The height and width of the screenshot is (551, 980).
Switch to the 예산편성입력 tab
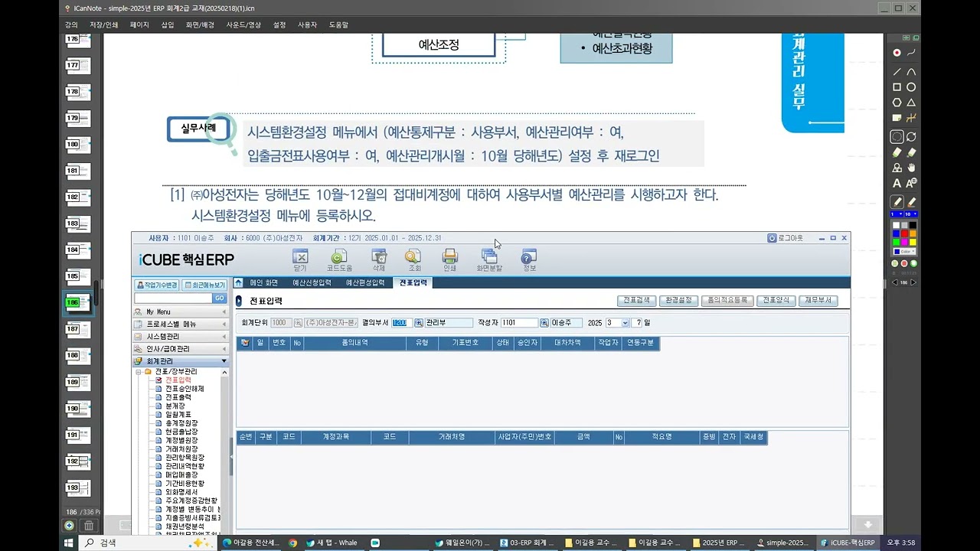(x=365, y=282)
